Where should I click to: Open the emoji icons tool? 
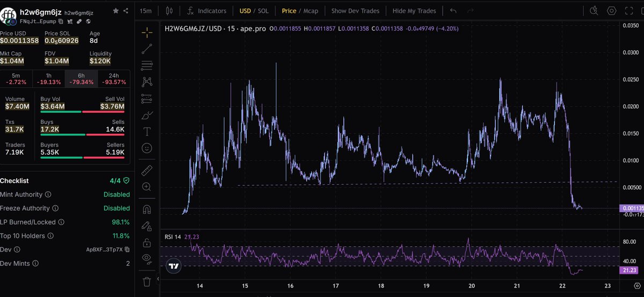(147, 148)
